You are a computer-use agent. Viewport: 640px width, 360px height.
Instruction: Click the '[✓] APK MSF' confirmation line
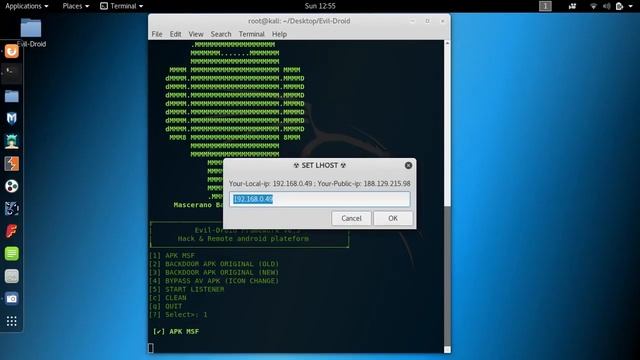176,331
